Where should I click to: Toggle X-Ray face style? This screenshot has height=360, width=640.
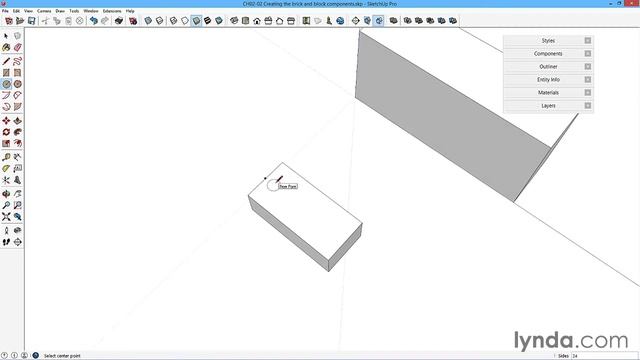(148, 21)
